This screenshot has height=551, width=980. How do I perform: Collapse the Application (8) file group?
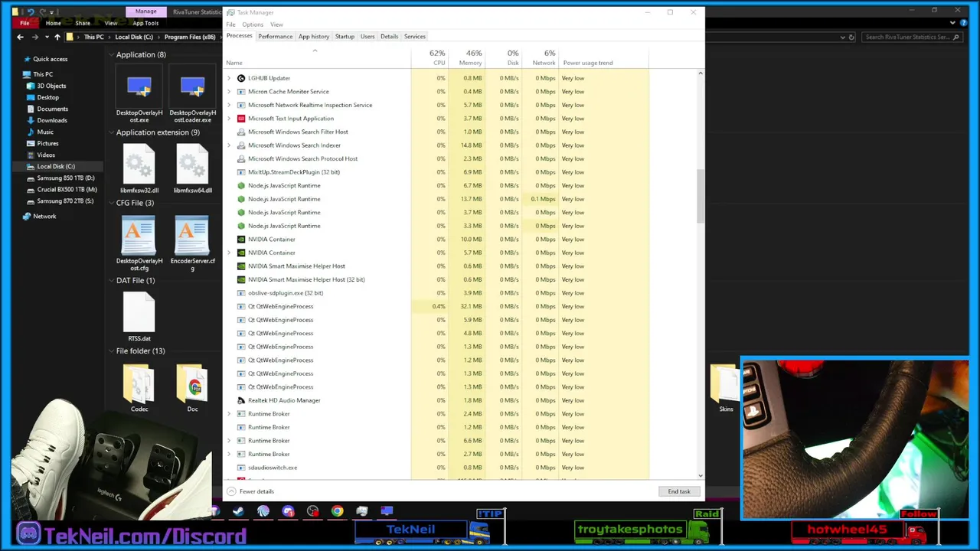click(111, 54)
